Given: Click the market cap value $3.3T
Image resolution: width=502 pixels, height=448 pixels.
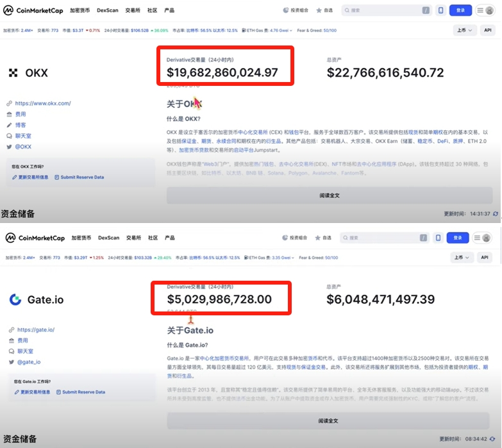Looking at the screenshot, I should [78, 30].
